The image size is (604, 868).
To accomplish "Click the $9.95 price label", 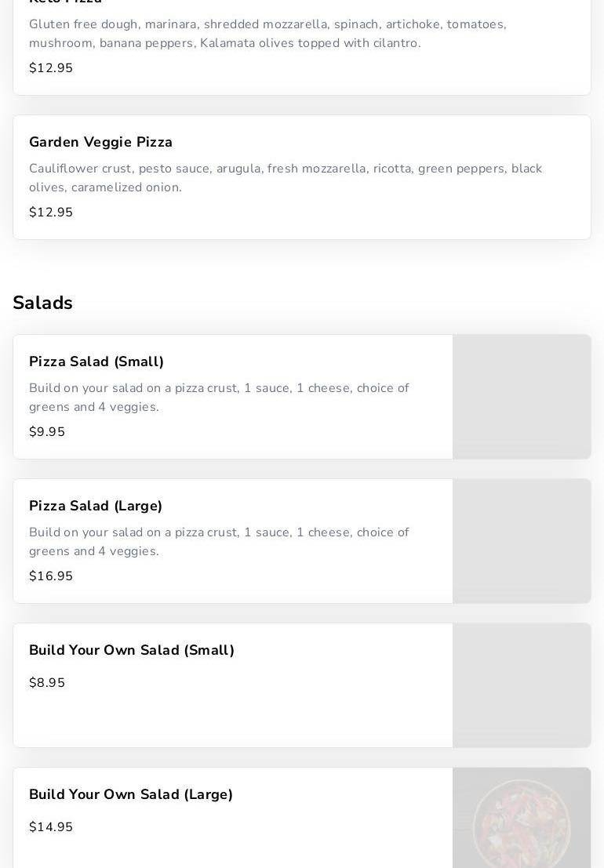I will [47, 432].
